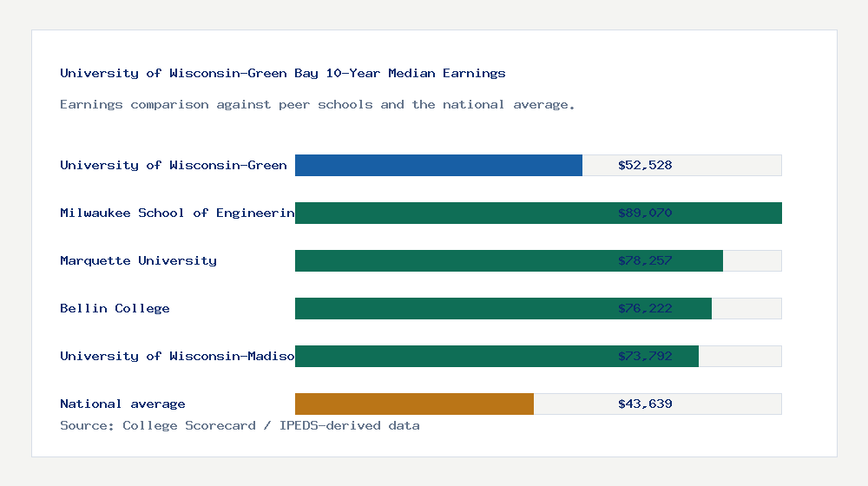Click the green Bellin College bar
The height and width of the screenshot is (486, 868).
click(503, 308)
